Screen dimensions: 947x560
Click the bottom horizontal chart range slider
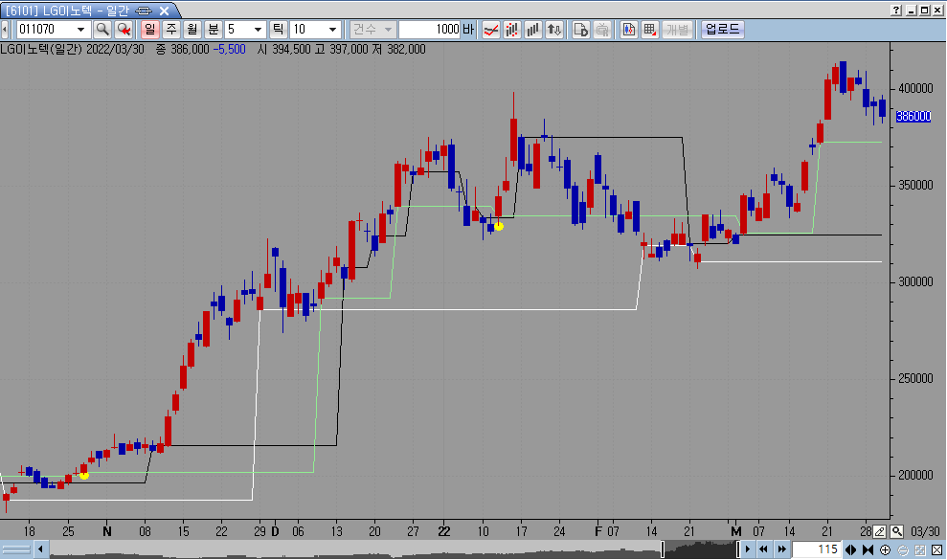383,549
